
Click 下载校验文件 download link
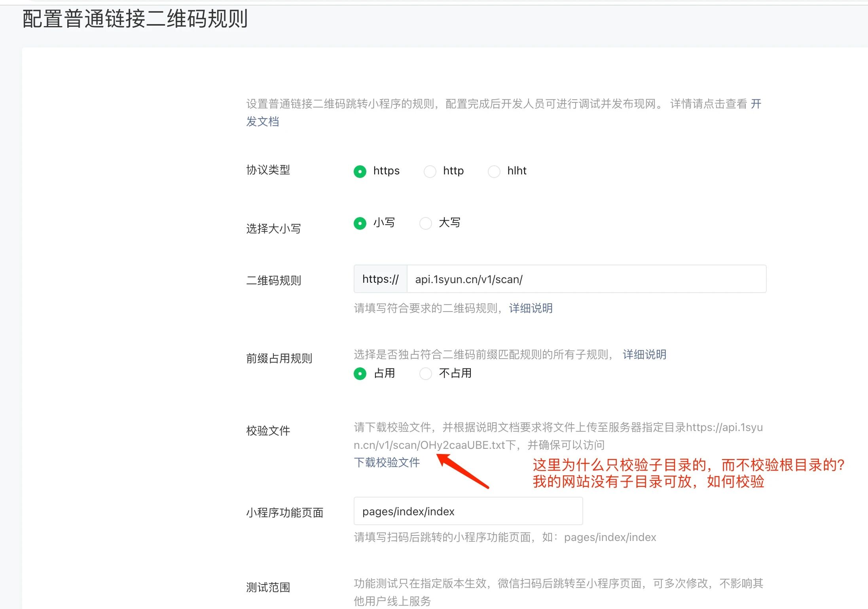coord(387,462)
